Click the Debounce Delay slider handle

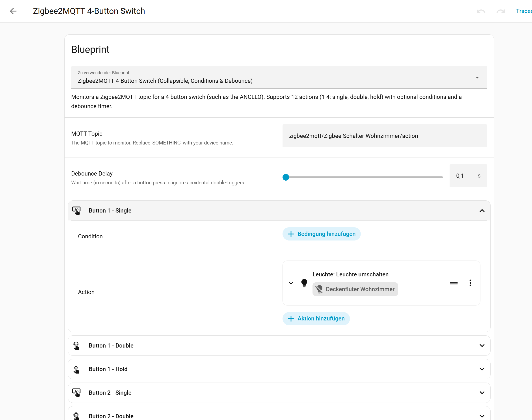tap(286, 177)
